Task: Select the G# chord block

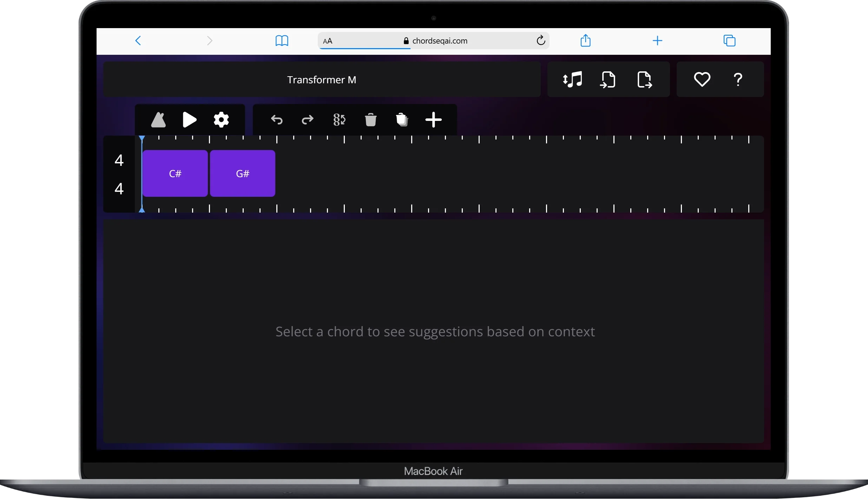Action: (242, 173)
